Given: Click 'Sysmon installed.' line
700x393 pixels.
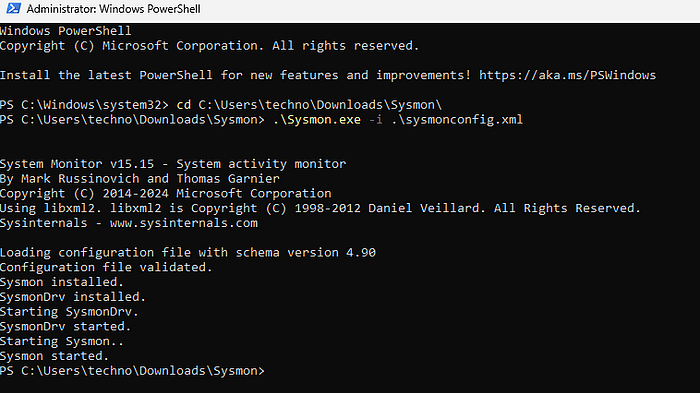Looking at the screenshot, I should pos(62,282).
